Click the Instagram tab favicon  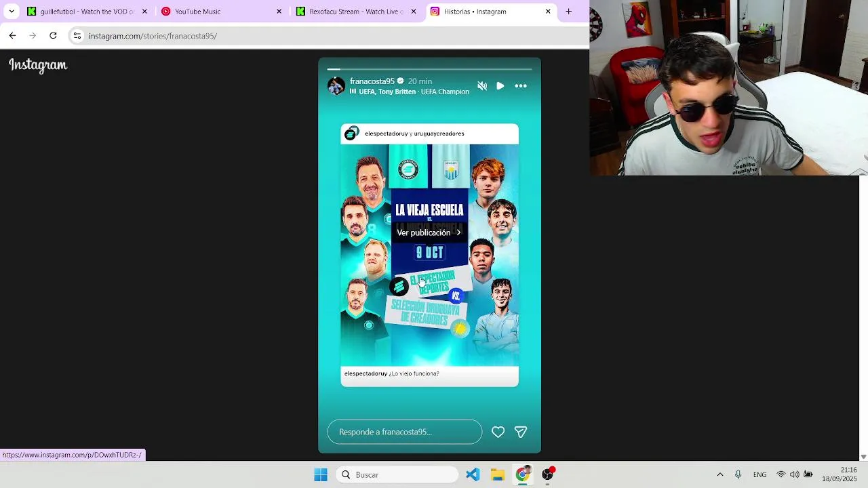pos(435,12)
